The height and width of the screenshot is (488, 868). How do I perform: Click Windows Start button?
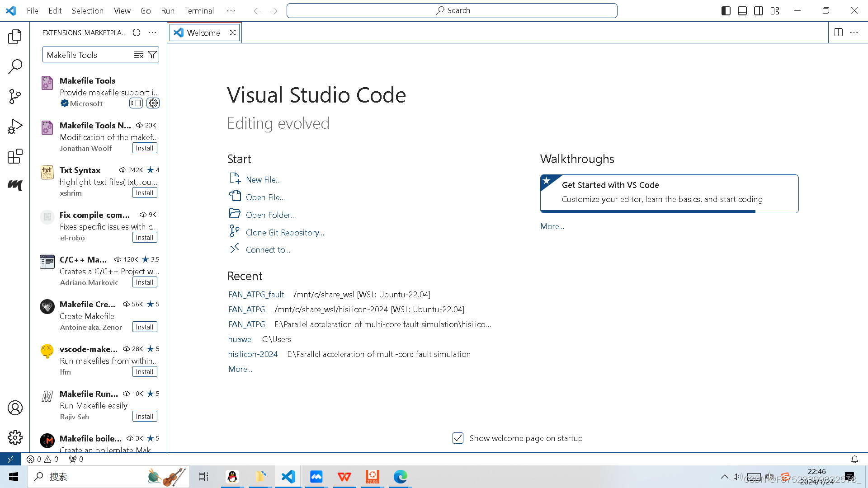tap(14, 477)
